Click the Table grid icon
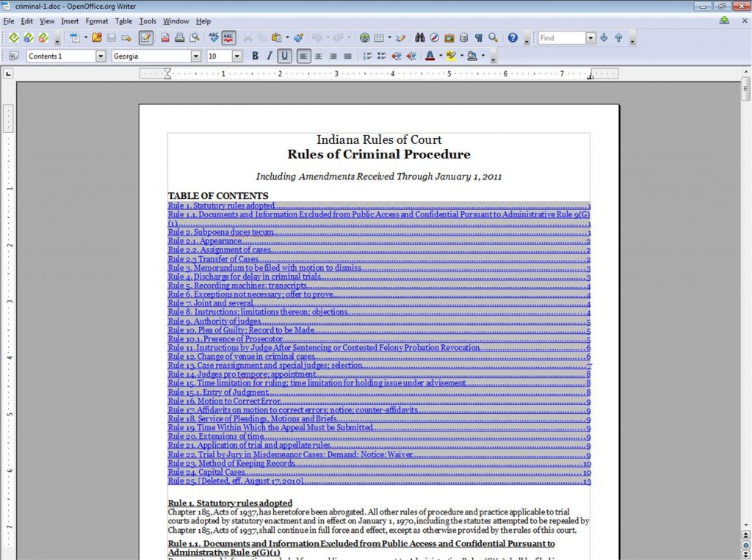The width and height of the screenshot is (752, 560). (x=379, y=38)
